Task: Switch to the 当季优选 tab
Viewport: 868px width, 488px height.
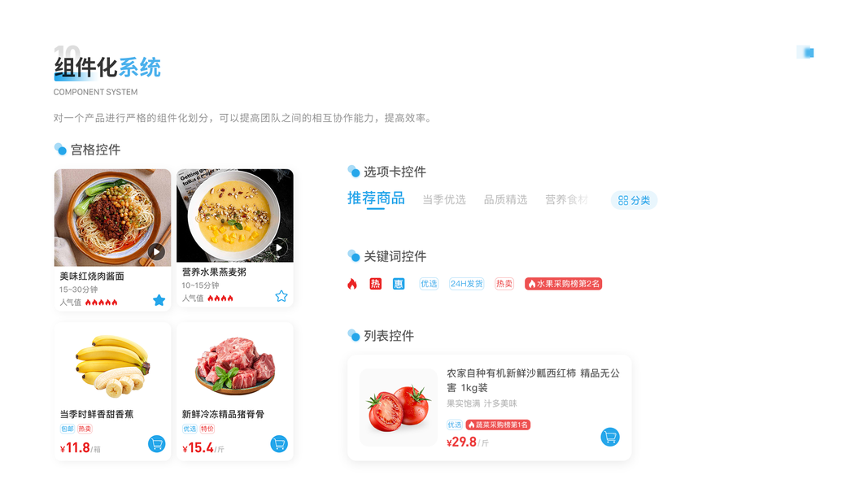Action: (444, 200)
